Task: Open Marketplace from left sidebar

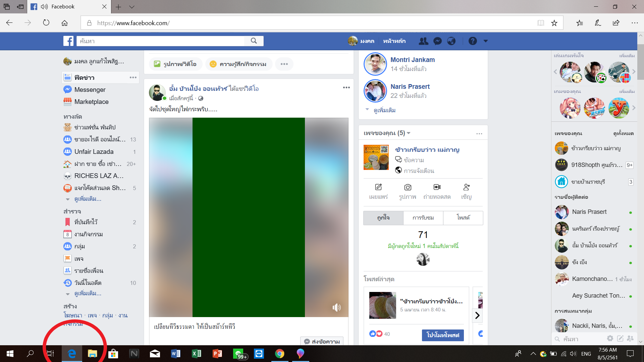Action: (x=91, y=102)
